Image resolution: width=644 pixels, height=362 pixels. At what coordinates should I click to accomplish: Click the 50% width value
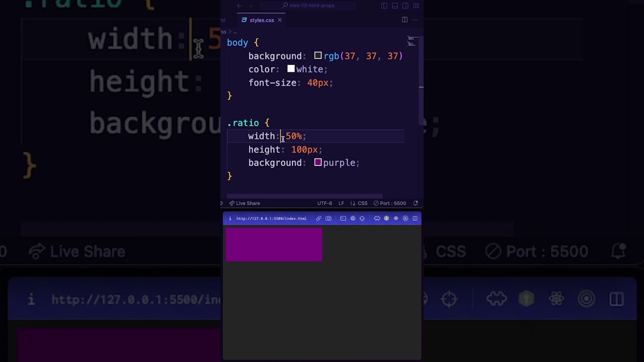[294, 136]
